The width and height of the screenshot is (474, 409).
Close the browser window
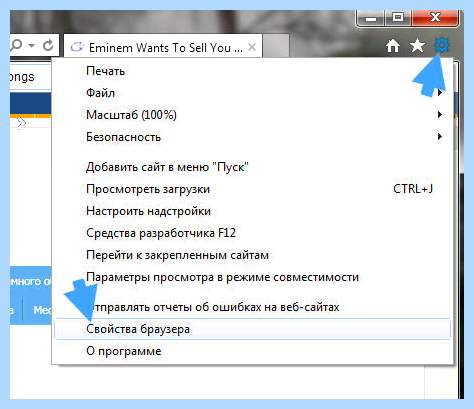(435, 17)
